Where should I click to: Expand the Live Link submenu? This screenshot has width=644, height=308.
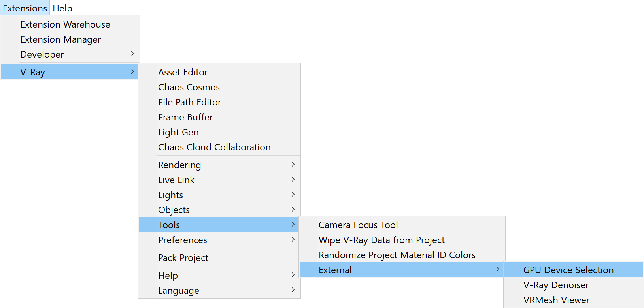click(x=219, y=180)
